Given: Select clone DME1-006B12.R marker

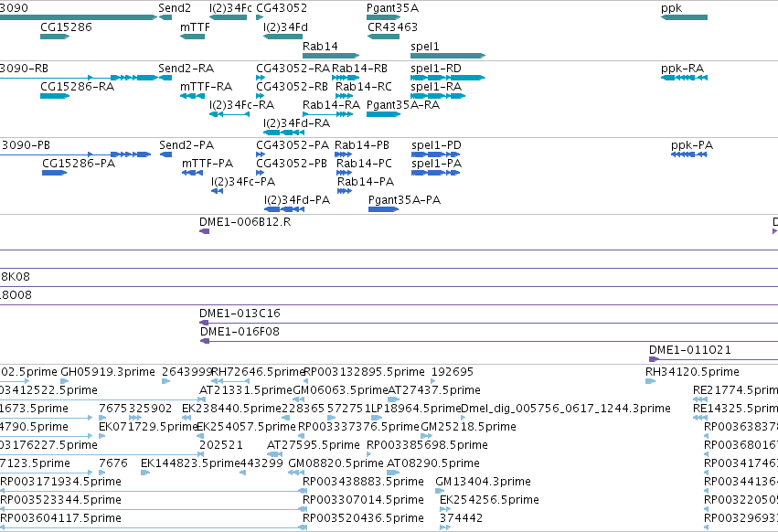Looking at the screenshot, I should (x=204, y=231).
